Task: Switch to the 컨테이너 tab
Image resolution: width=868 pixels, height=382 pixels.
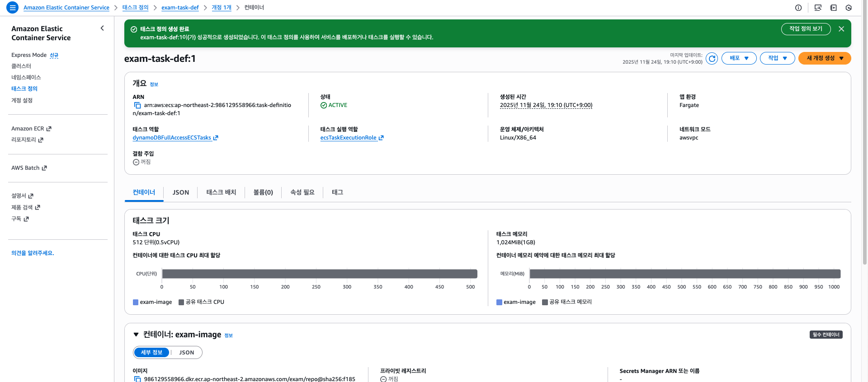Action: [144, 192]
